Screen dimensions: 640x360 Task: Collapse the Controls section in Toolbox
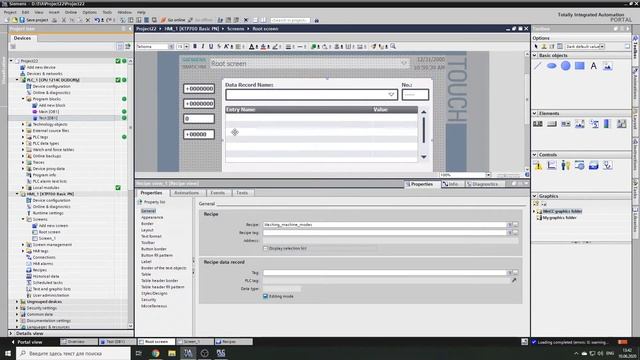535,155
